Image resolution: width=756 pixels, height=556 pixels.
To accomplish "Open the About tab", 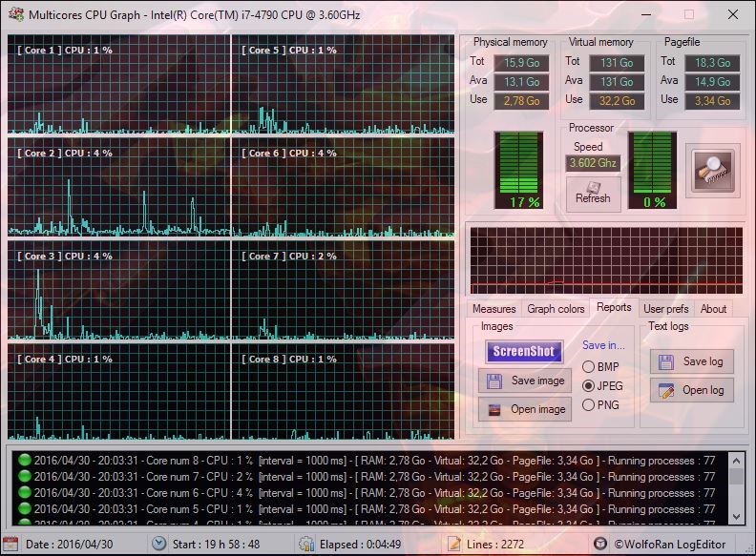I will click(x=713, y=308).
